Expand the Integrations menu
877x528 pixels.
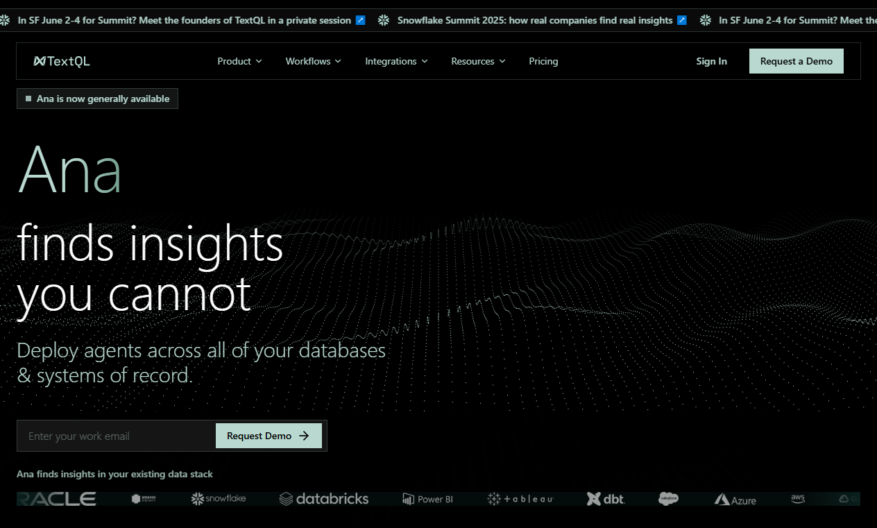tap(396, 61)
